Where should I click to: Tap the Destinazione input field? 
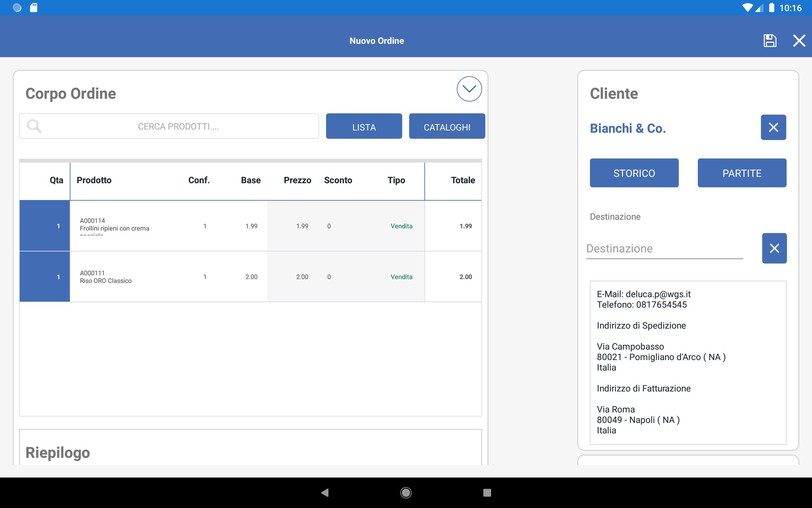pos(665,249)
